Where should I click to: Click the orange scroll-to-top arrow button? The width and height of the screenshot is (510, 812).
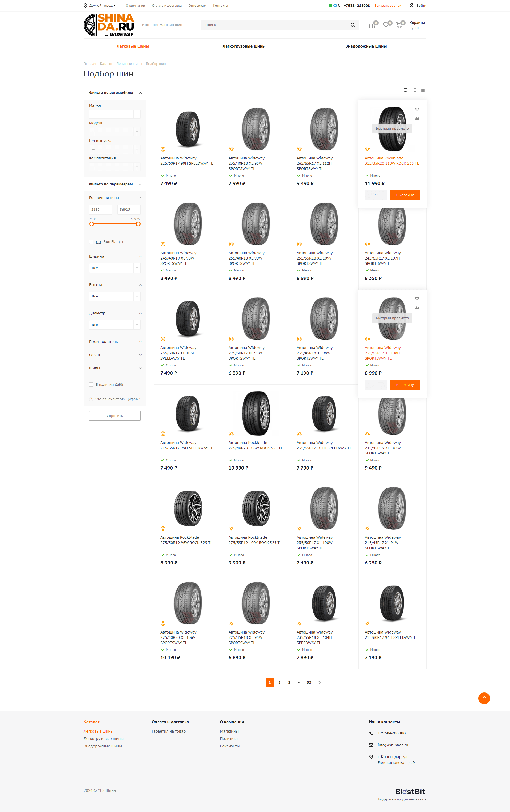(x=484, y=698)
